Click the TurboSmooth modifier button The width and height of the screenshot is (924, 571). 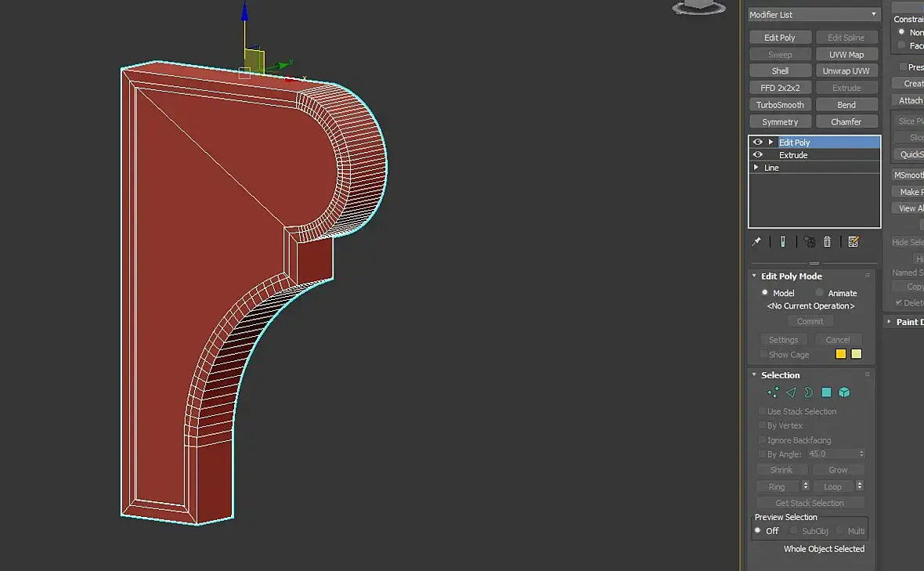point(780,105)
